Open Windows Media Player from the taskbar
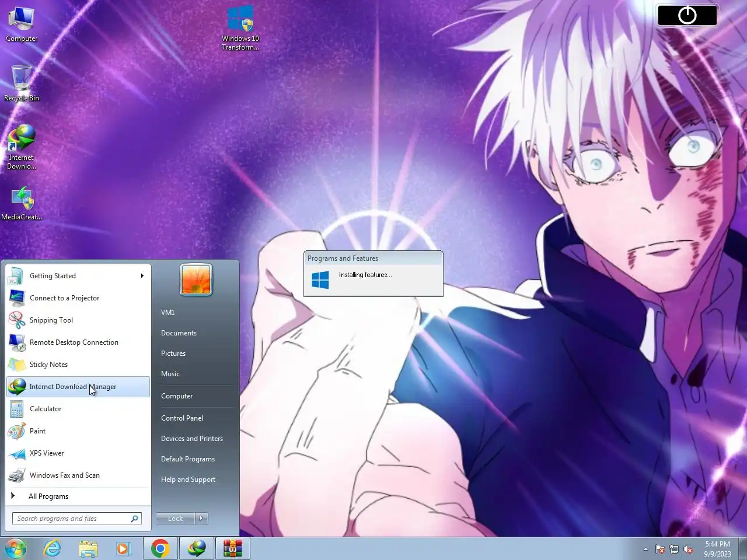 point(123,548)
